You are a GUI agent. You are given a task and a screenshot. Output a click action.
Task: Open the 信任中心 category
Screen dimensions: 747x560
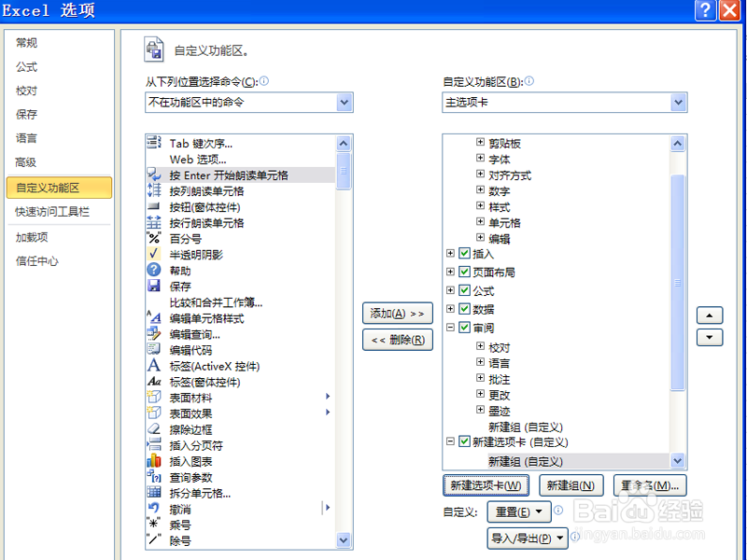coord(37,261)
